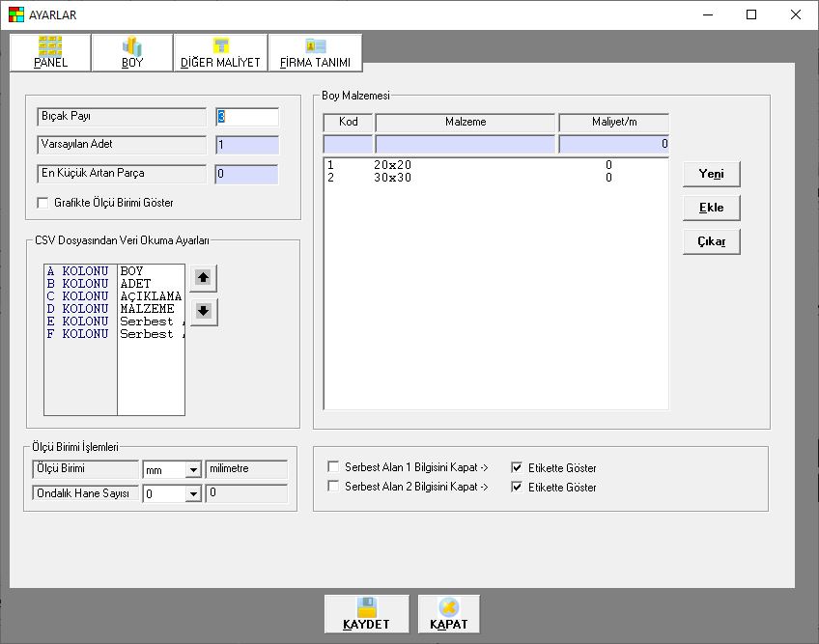Open the Ölçü Birimi mm dropdown
Screen dimensions: 819x644
(193, 470)
